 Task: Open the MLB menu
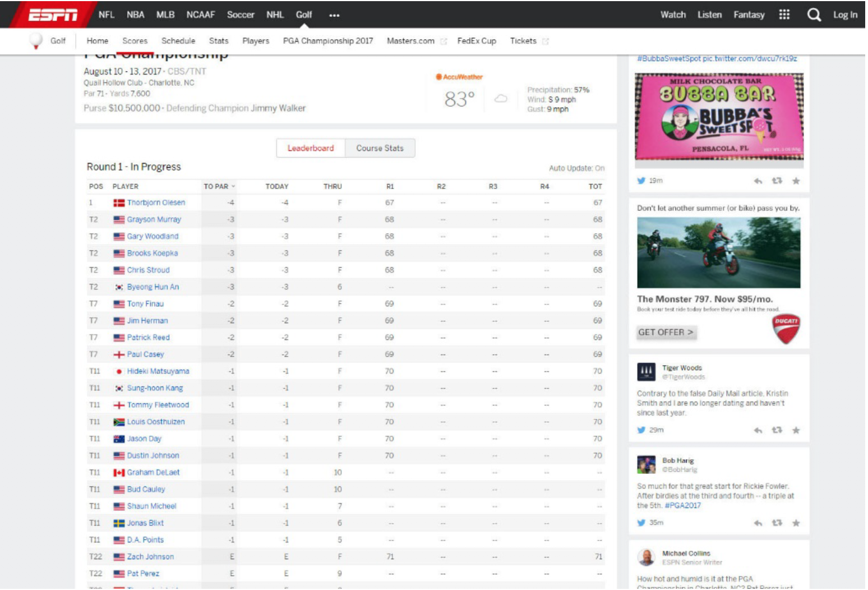pos(166,15)
